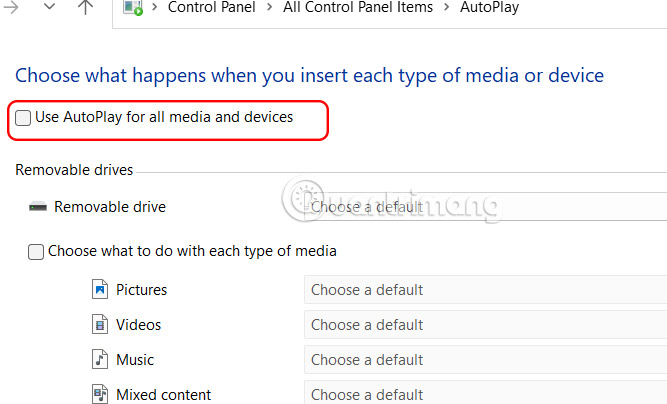
Task: Open the Mixed content default action dropdown
Action: tap(485, 394)
